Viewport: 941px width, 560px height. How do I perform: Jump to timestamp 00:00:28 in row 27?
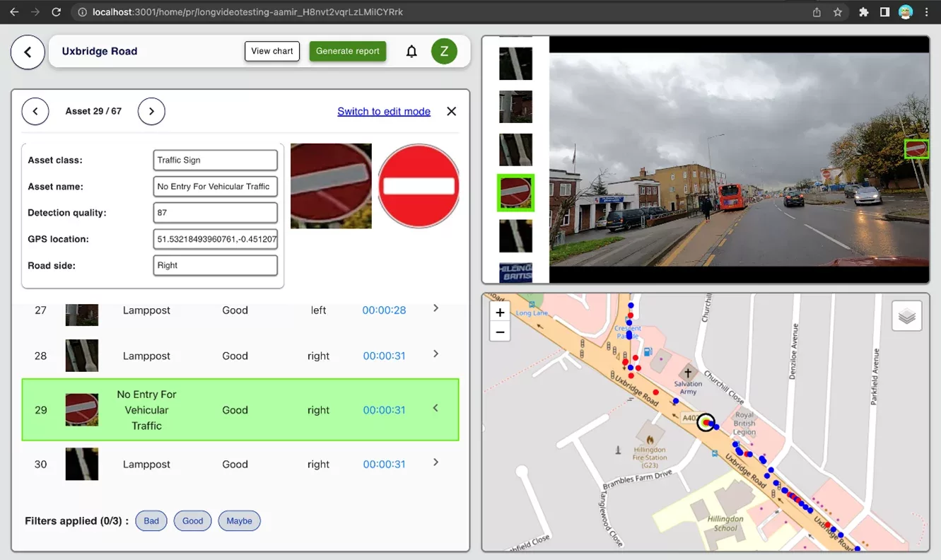(x=384, y=310)
